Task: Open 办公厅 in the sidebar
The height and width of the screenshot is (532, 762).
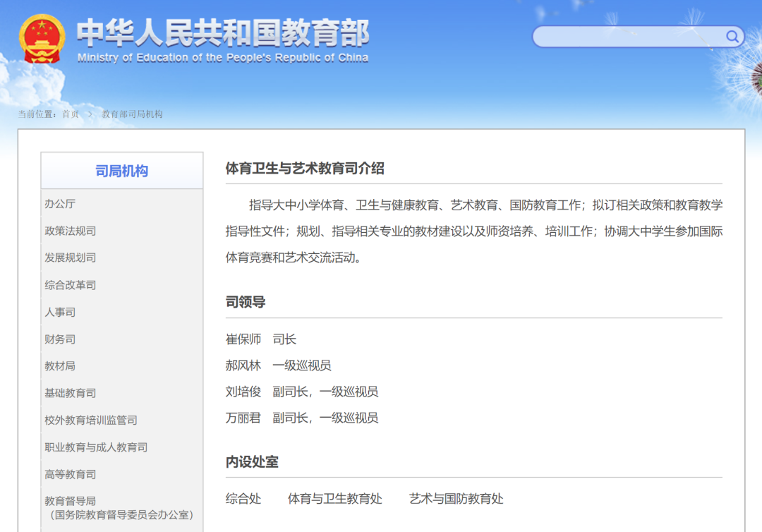Action: [x=60, y=204]
